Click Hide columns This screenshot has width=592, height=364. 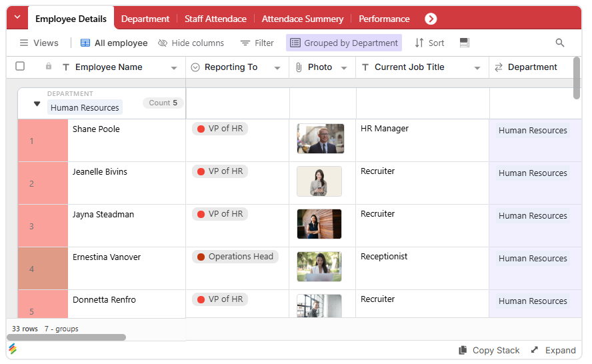point(191,43)
